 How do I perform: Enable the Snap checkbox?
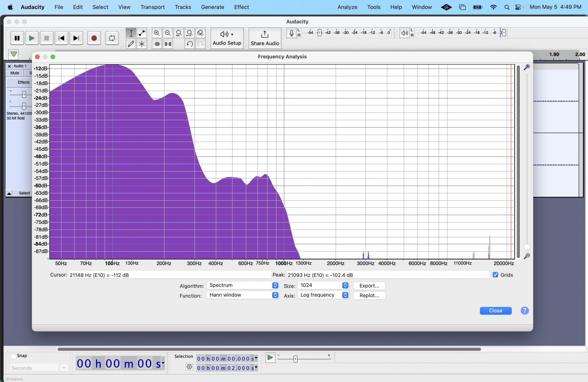[14, 356]
